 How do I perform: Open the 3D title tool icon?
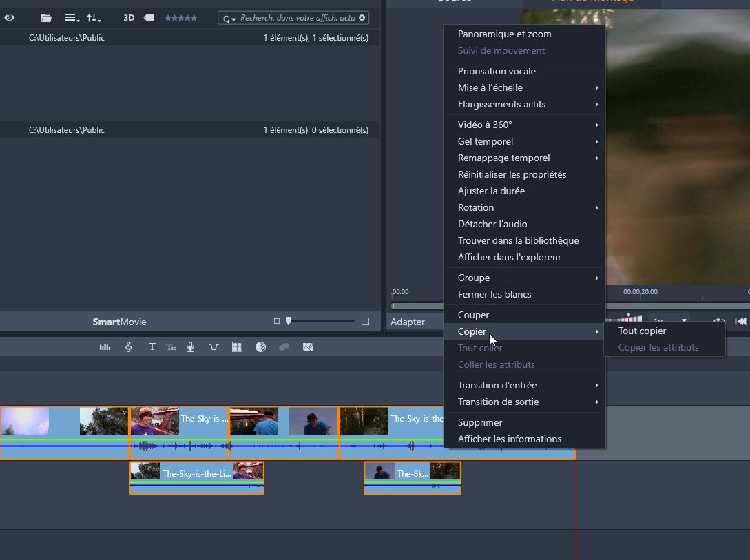coord(171,347)
